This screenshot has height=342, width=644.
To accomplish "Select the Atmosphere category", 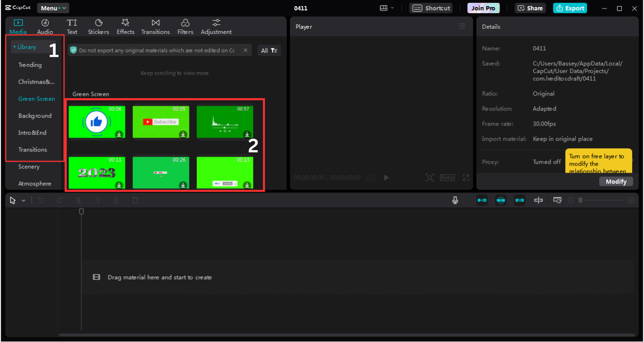I will click(x=35, y=184).
